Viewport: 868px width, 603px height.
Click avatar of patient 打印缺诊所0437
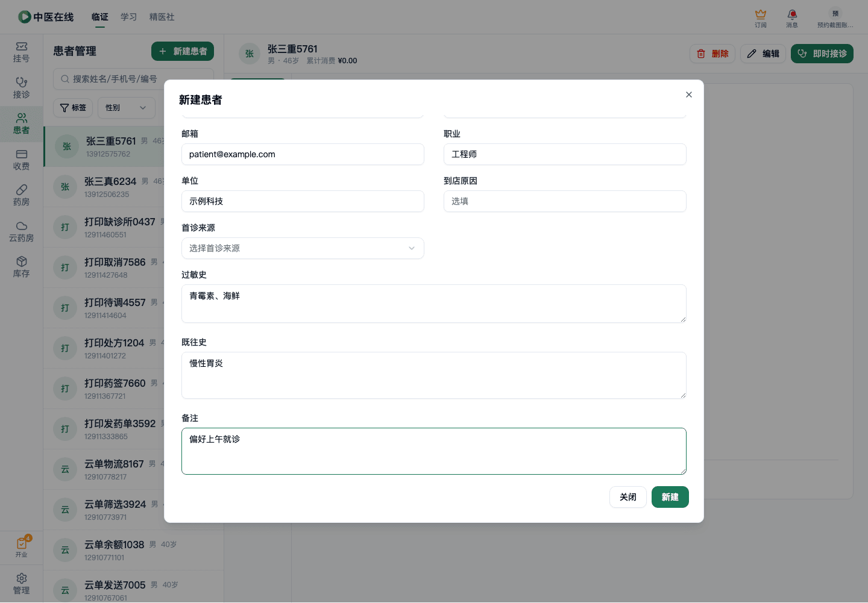(65, 227)
